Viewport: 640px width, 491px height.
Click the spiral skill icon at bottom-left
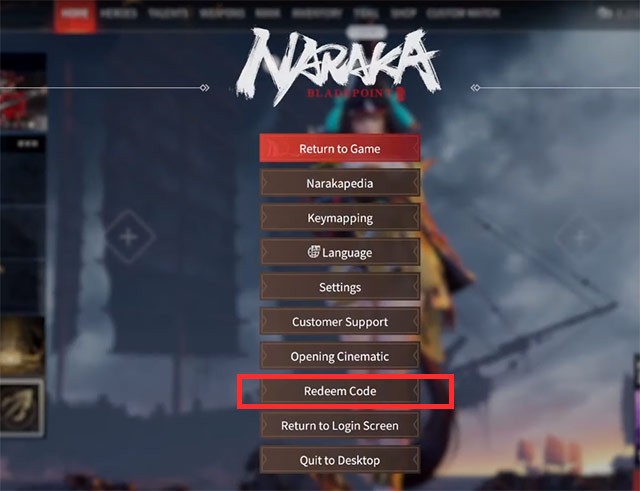(22, 407)
